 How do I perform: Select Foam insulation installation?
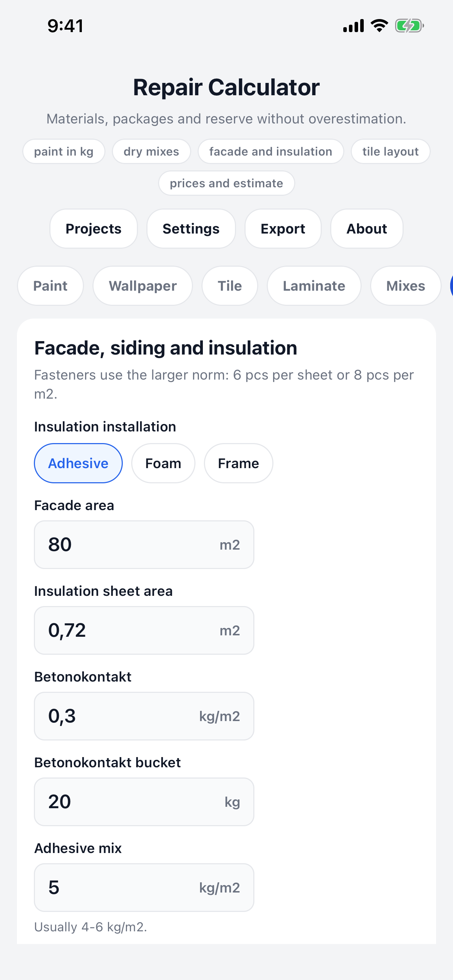(x=163, y=463)
